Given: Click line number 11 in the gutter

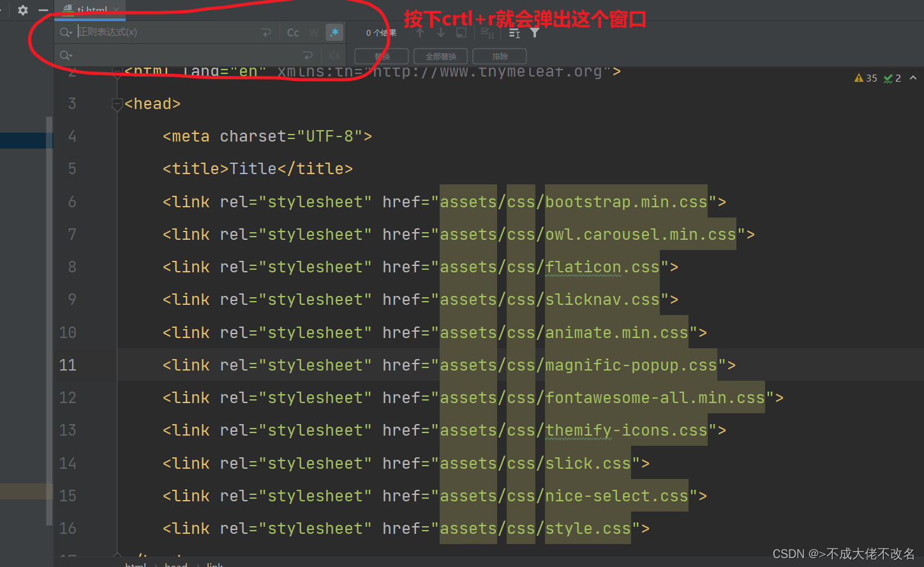Looking at the screenshot, I should pos(68,365).
